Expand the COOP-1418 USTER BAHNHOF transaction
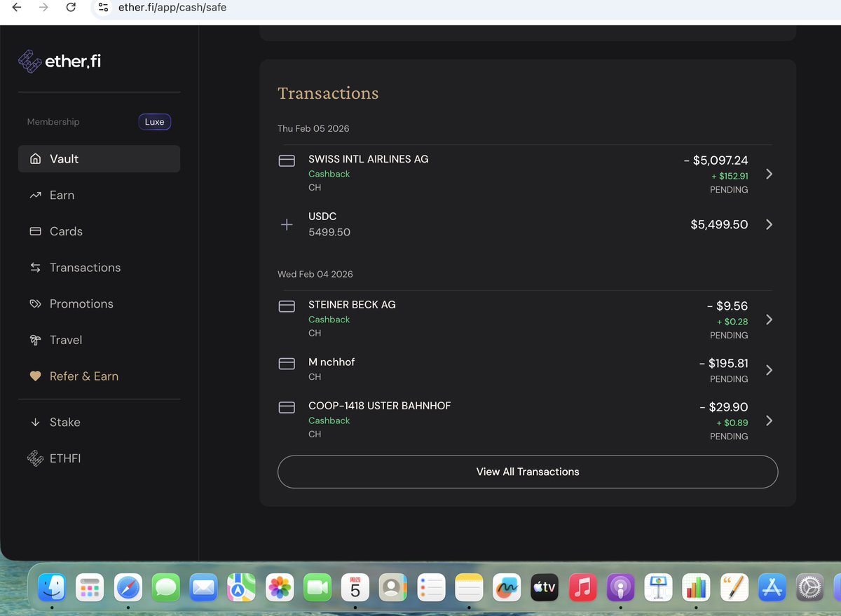Image resolution: width=841 pixels, height=616 pixels. point(770,420)
